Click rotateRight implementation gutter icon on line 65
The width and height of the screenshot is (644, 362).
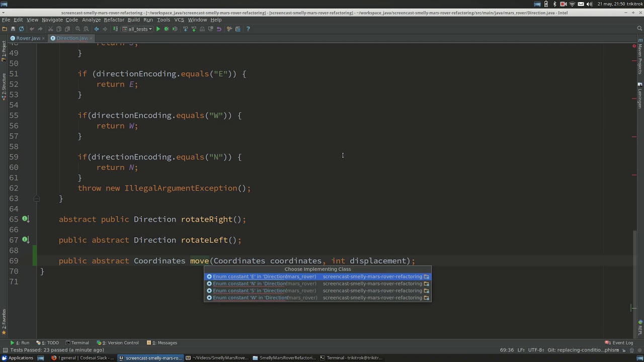pos(25,219)
